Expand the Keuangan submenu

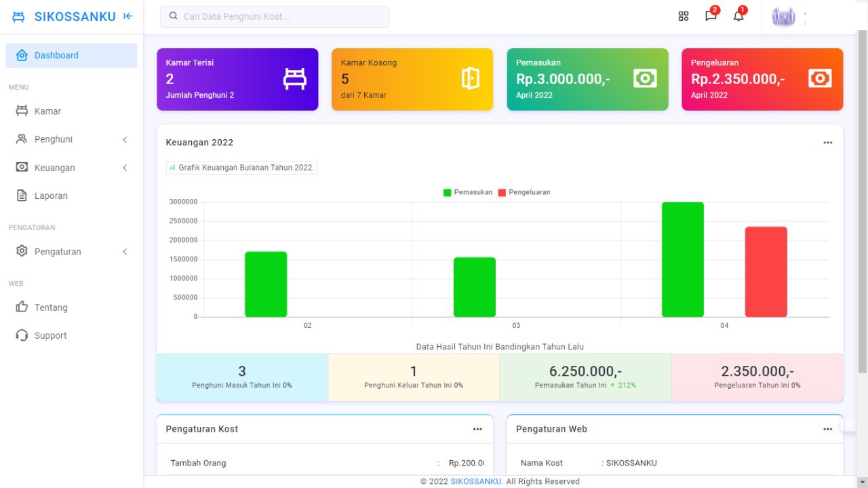124,167
